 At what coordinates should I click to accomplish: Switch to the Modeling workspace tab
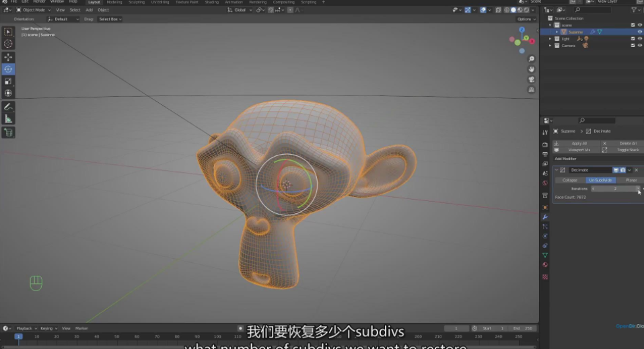(x=114, y=2)
